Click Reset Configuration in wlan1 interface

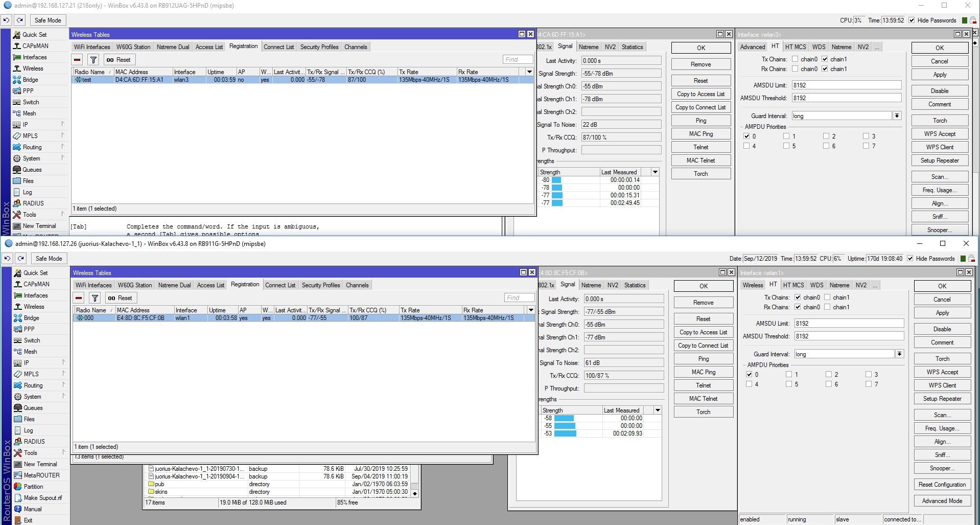(942, 485)
